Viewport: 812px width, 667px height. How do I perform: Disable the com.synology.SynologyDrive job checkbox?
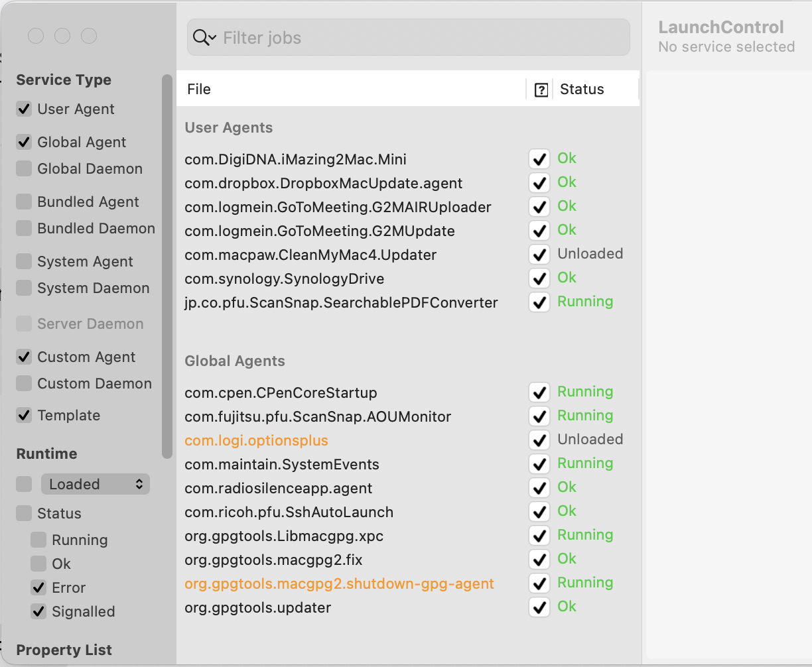[x=539, y=278]
